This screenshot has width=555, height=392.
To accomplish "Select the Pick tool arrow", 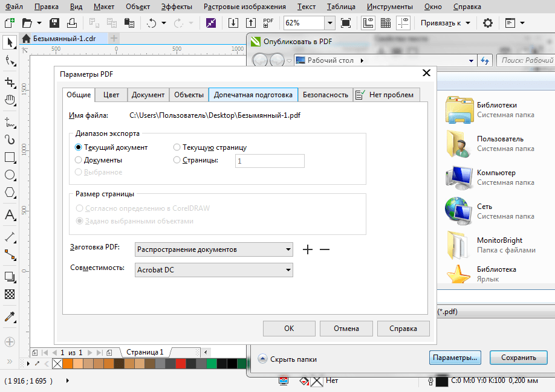I will pyautogui.click(x=10, y=42).
